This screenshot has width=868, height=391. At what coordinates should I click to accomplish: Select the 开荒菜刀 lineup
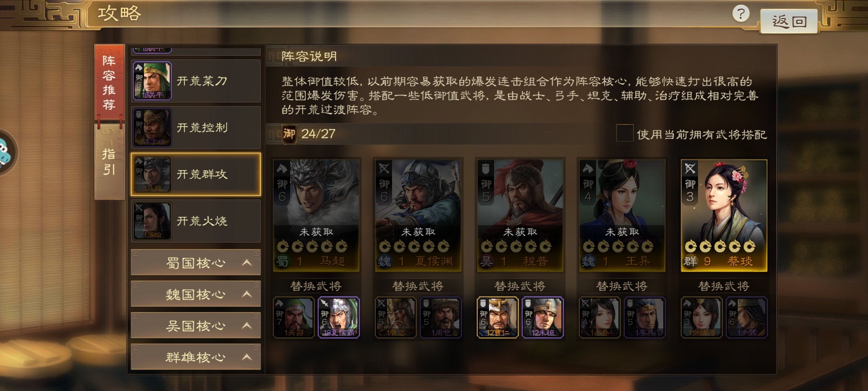(196, 81)
